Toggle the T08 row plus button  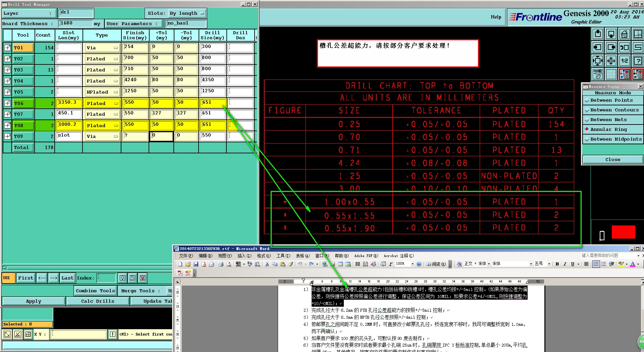coord(7,125)
